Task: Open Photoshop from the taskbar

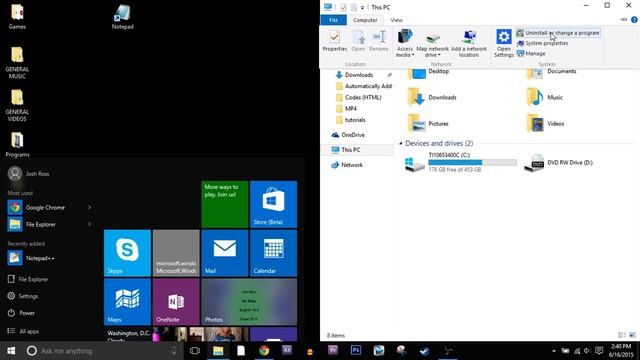Action: (x=356, y=350)
